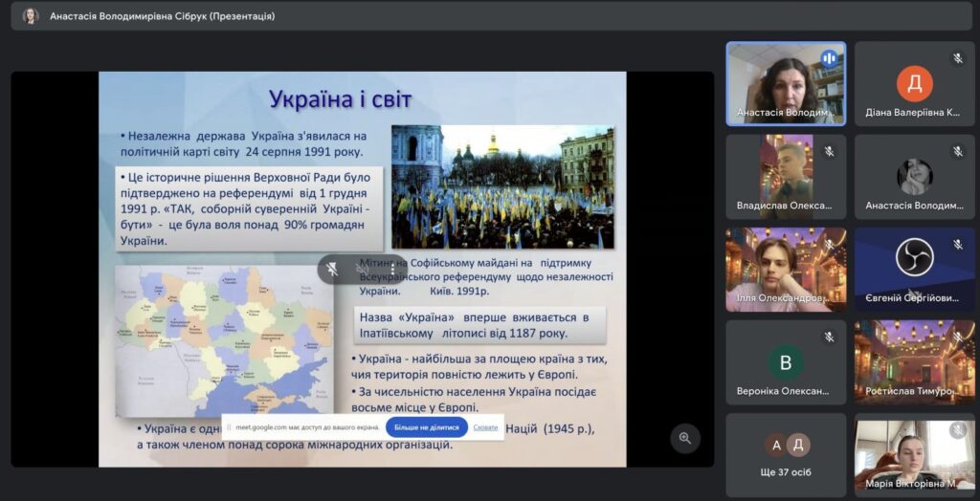The height and width of the screenshot is (501, 980).
Task: Click the zoom magnifier icon on the presentation
Action: point(685,438)
